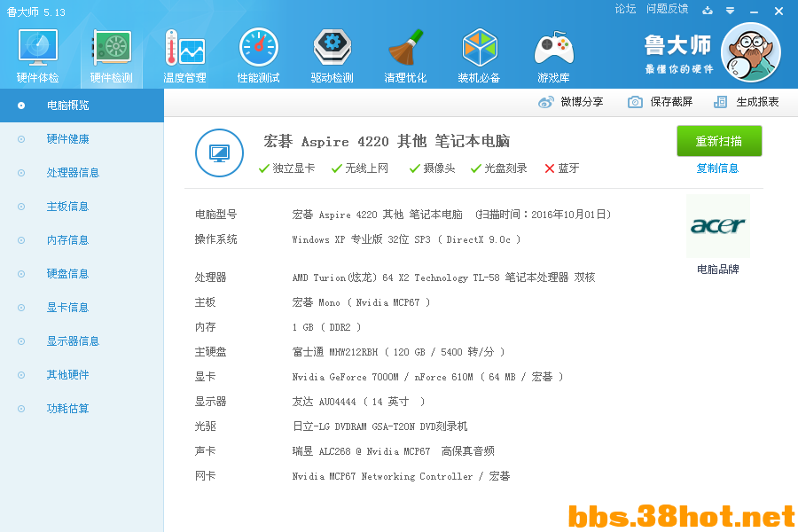This screenshot has width=798, height=532.
Task: Click the 电脑品牌 label under the logo
Action: pyautogui.click(x=717, y=270)
